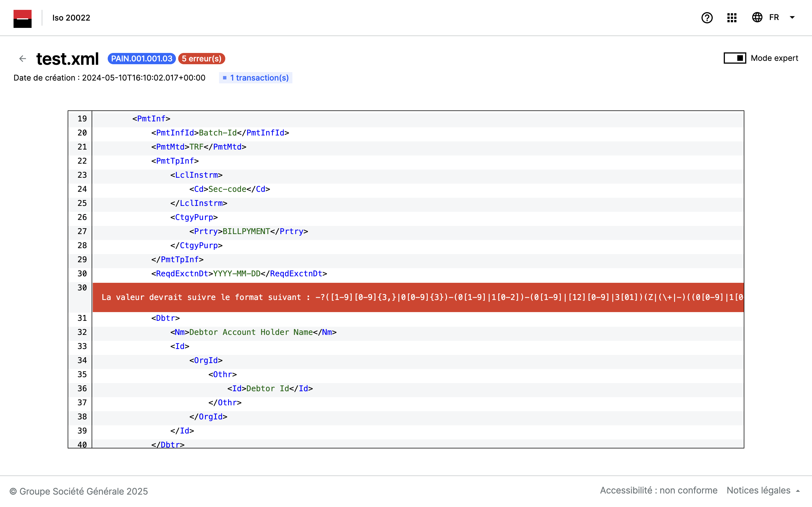Open the 1 transaction(s) link
This screenshot has width=812, height=507.
click(x=259, y=78)
